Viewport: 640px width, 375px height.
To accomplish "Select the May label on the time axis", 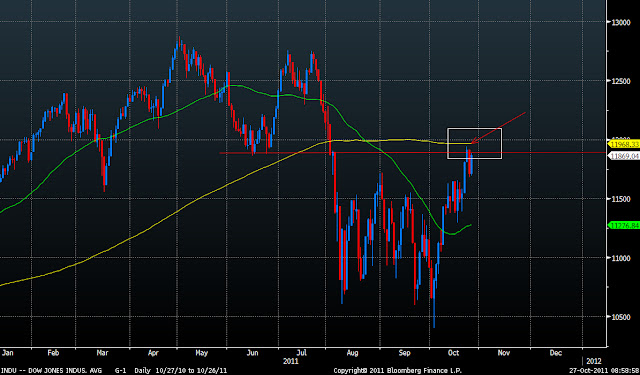I will pos(202,353).
